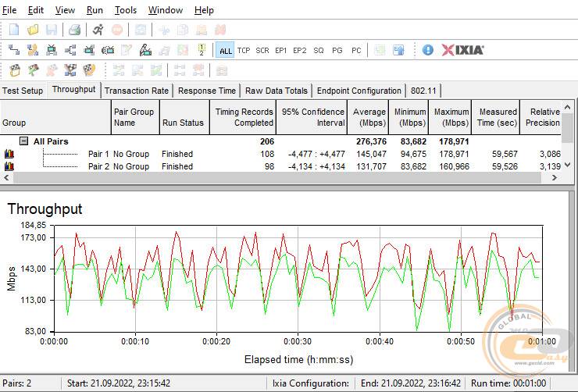Sort by Timing Records Completed header
The height and width of the screenshot is (392, 578).
point(243,117)
